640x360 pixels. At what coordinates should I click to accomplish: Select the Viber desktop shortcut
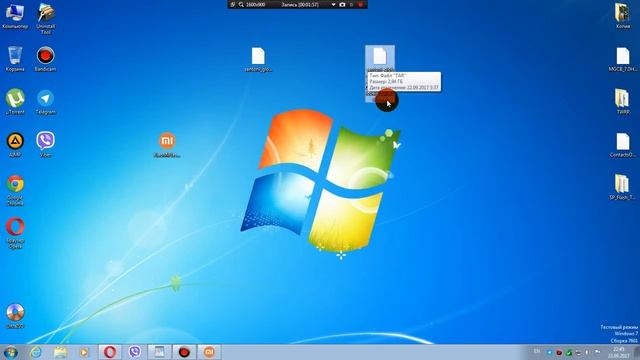(x=45, y=144)
